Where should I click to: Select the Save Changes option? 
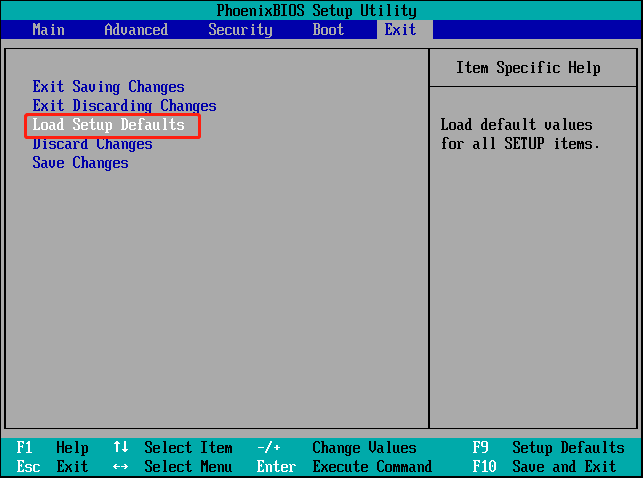point(80,163)
